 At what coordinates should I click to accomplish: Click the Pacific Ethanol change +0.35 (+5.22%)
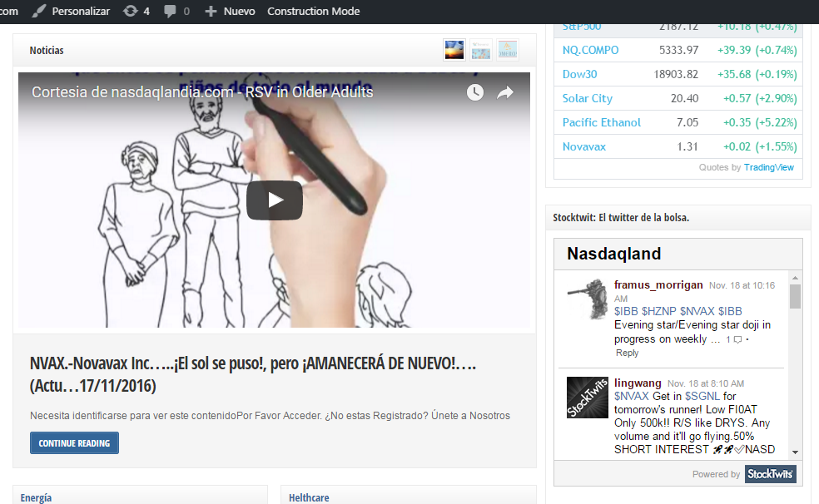(x=760, y=122)
